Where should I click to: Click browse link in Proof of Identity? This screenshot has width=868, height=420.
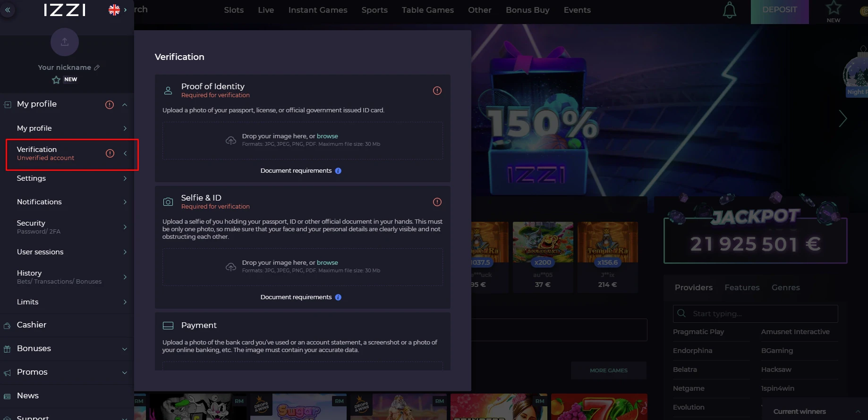click(x=327, y=136)
